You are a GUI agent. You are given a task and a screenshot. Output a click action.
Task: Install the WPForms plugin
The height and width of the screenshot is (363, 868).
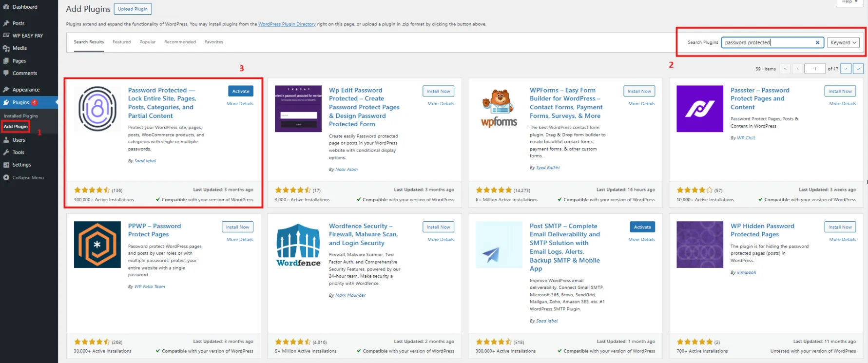point(639,91)
